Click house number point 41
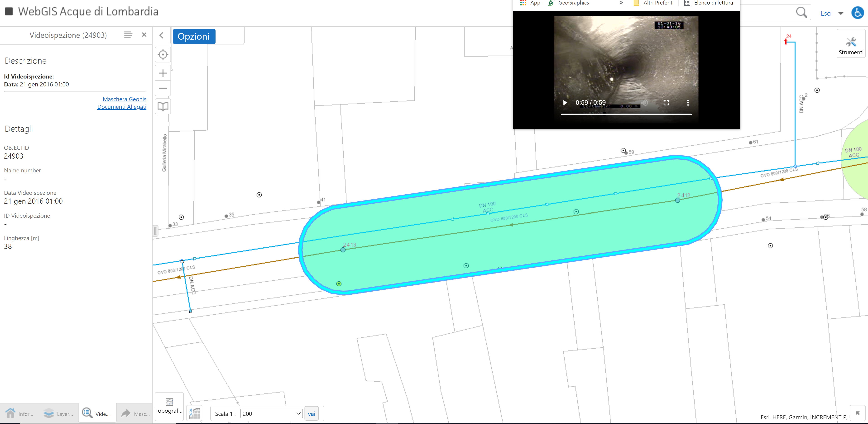Screen dimensions: 868x424 pos(318,202)
